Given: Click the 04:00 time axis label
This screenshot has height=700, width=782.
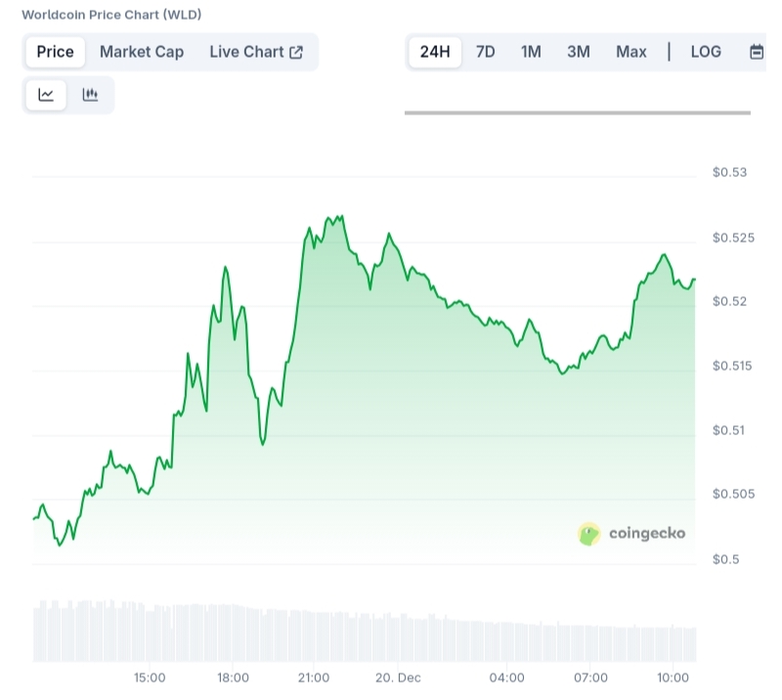Looking at the screenshot, I should tap(506, 678).
